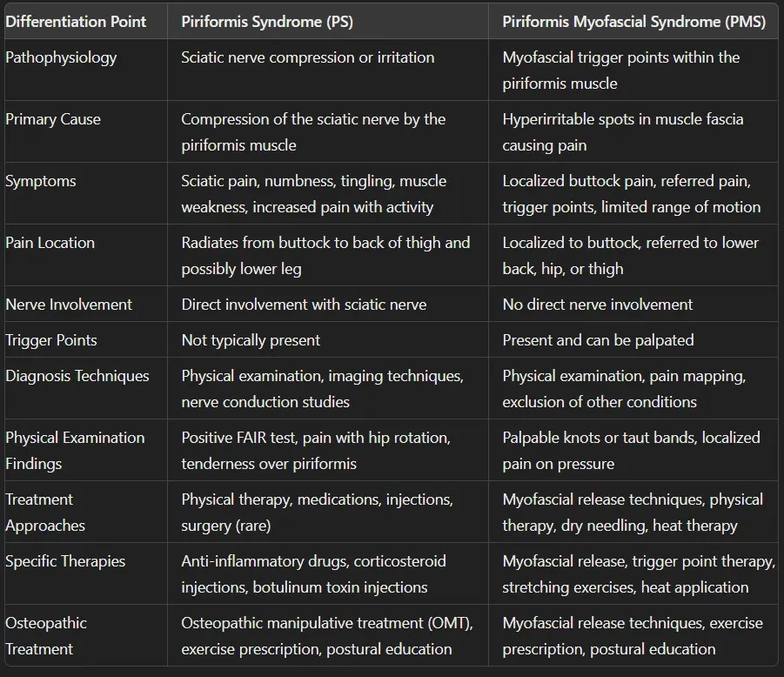Click the "Diagnosis Techniques" row label
The width and height of the screenshot is (784, 677).
(77, 376)
